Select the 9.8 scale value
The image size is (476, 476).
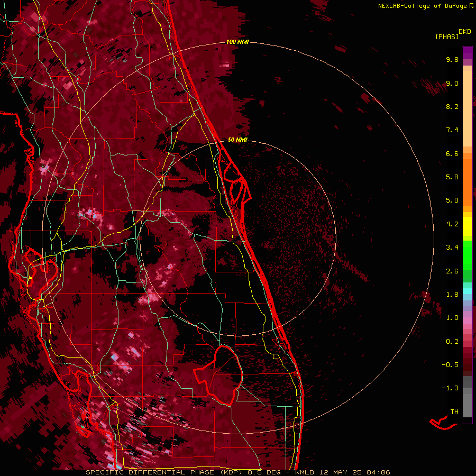coord(452,59)
